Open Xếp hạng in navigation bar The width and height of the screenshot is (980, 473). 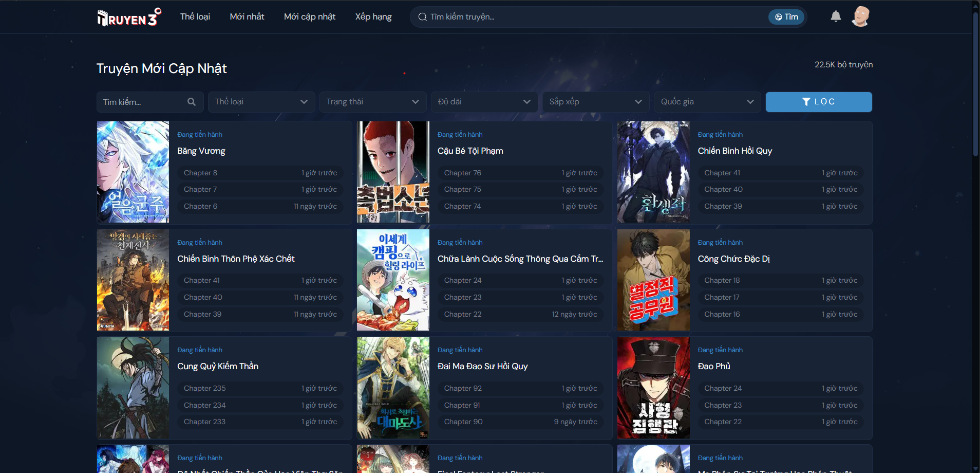(373, 16)
